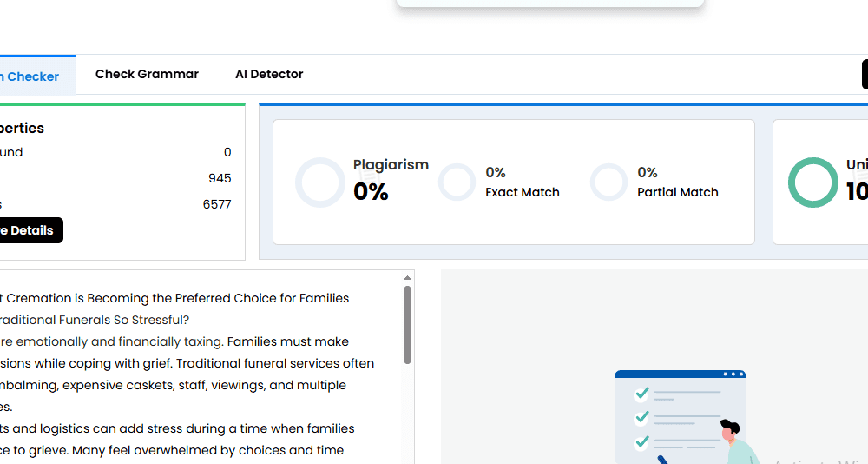The height and width of the screenshot is (464, 868).
Task: Click the green Unique score ring
Action: coord(813,182)
